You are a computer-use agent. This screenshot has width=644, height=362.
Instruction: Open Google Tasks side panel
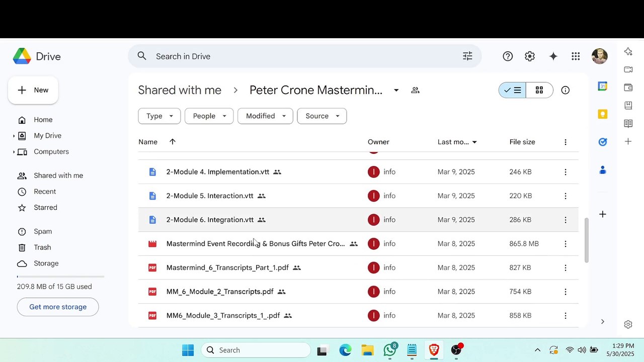[x=603, y=142]
